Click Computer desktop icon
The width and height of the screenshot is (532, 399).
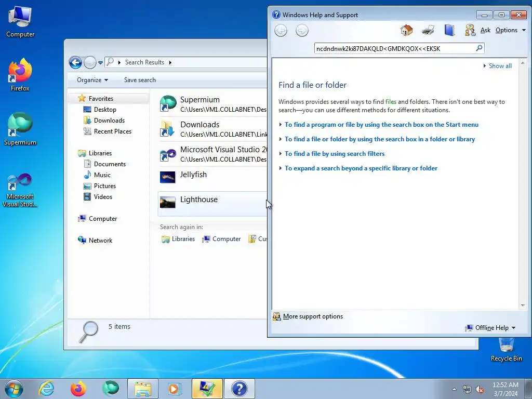(x=20, y=22)
